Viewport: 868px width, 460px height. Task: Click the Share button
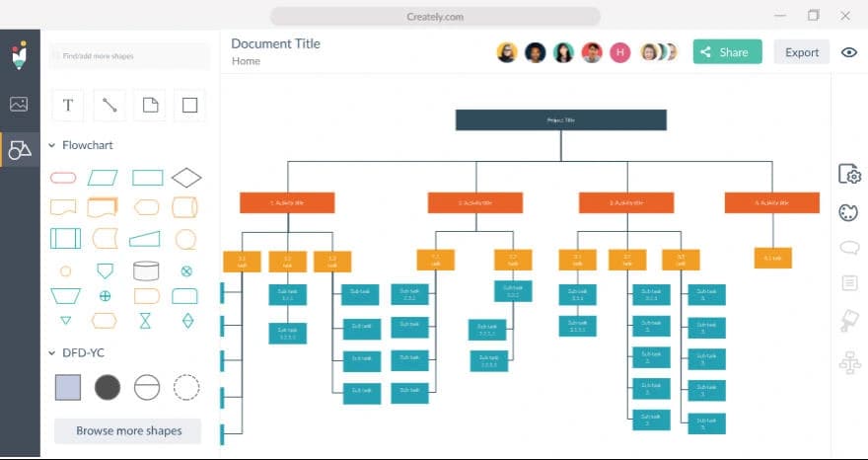click(x=728, y=52)
